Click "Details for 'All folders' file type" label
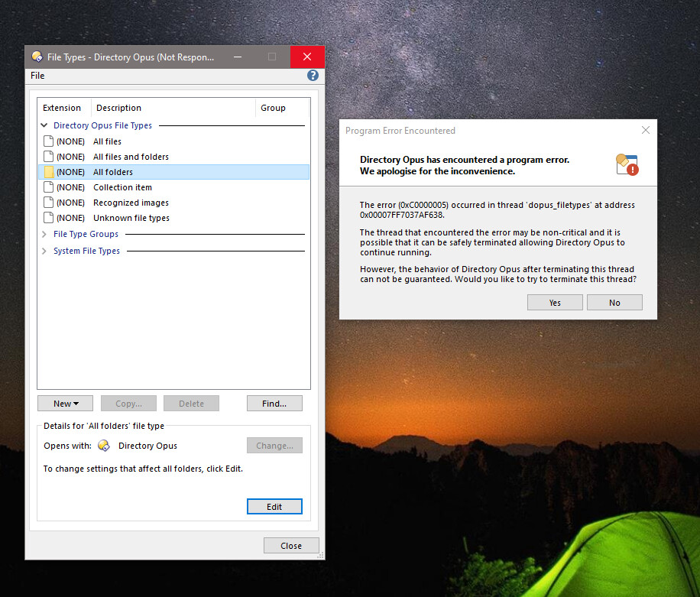 click(x=104, y=426)
